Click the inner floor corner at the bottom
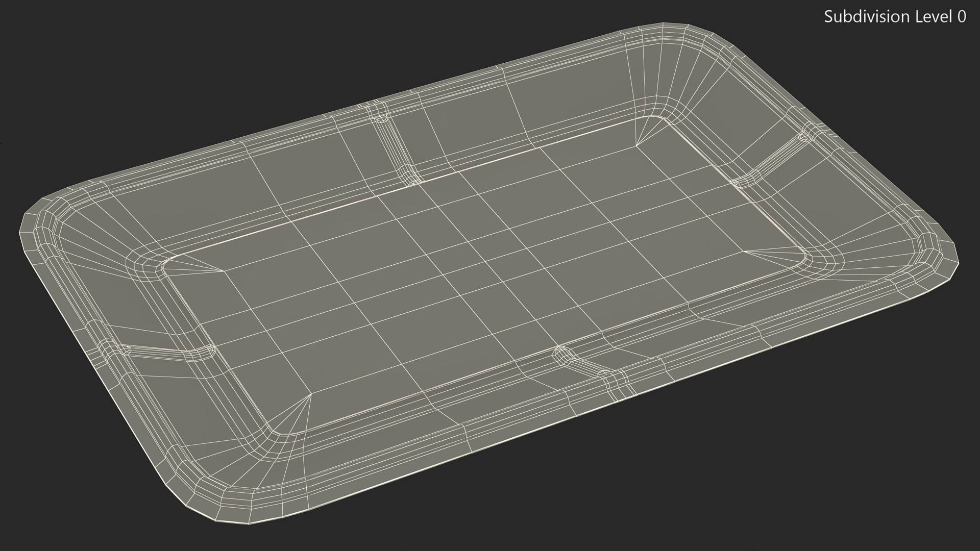 (x=281, y=429)
